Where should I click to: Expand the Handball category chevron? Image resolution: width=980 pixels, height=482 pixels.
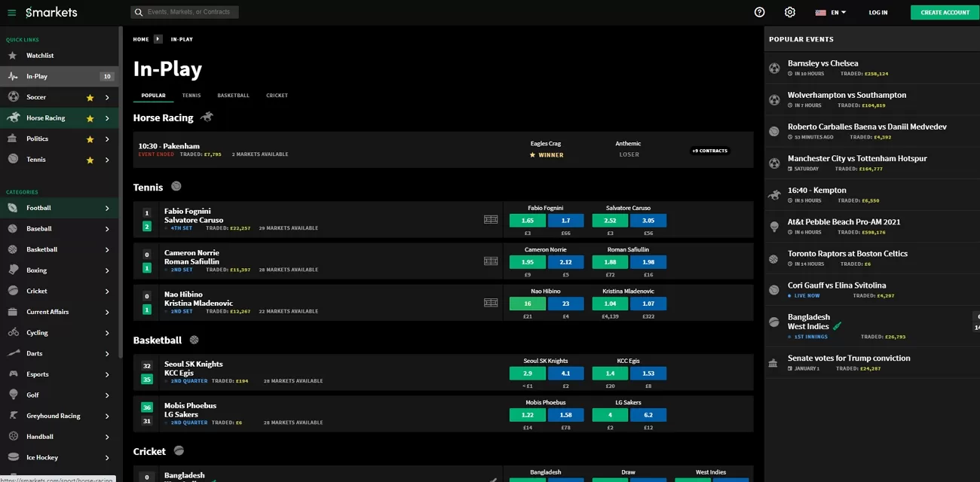[107, 437]
